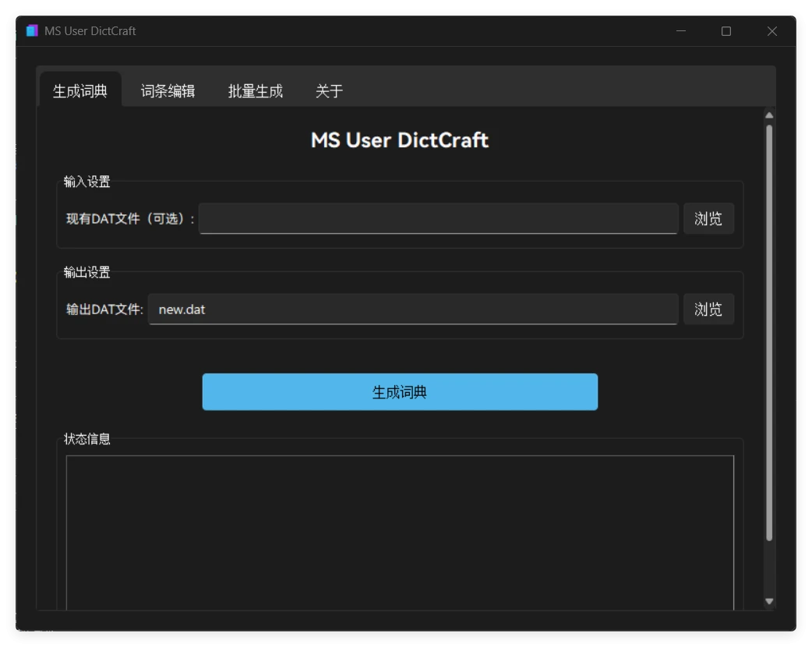Click 浏览 button for existing DAT file
812x647 pixels.
pyautogui.click(x=708, y=218)
